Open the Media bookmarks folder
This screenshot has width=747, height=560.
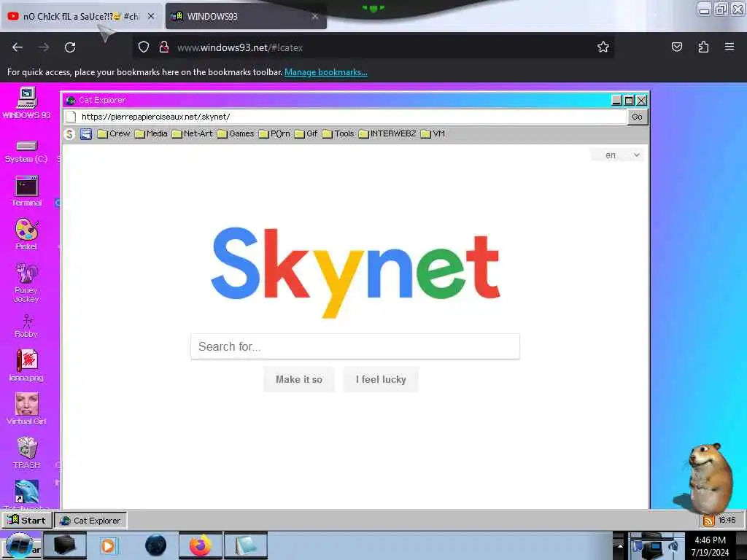pyautogui.click(x=151, y=134)
